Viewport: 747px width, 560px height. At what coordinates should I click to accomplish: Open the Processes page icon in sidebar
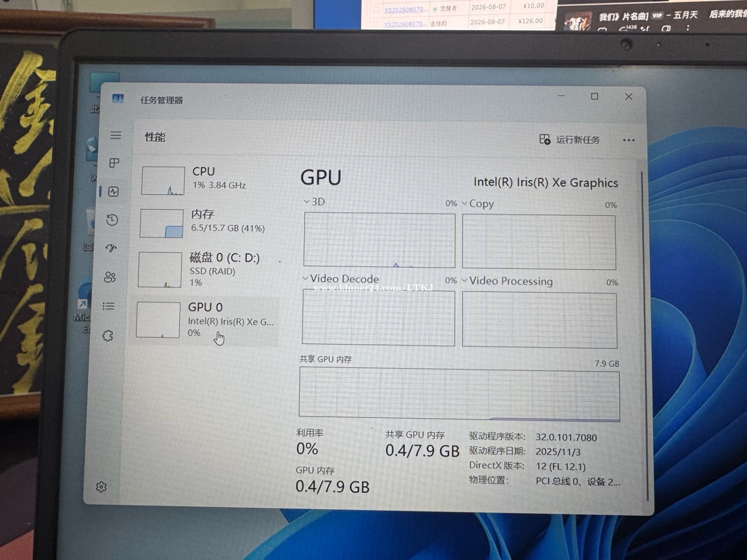point(114,163)
